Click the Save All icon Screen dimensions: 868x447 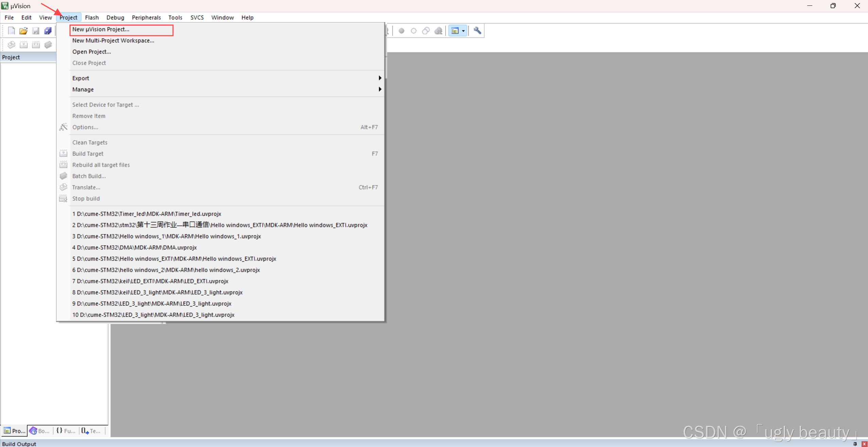tap(48, 31)
